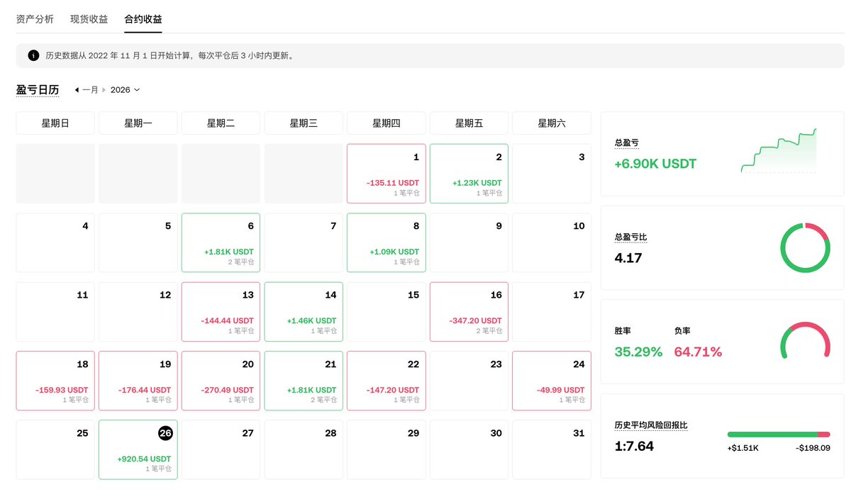Open today's cell on January 26
Screen dimensions: 851x504
click(x=138, y=449)
